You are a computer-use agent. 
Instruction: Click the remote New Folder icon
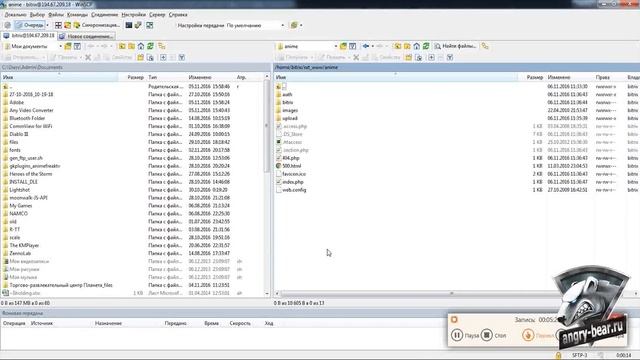[409, 58]
